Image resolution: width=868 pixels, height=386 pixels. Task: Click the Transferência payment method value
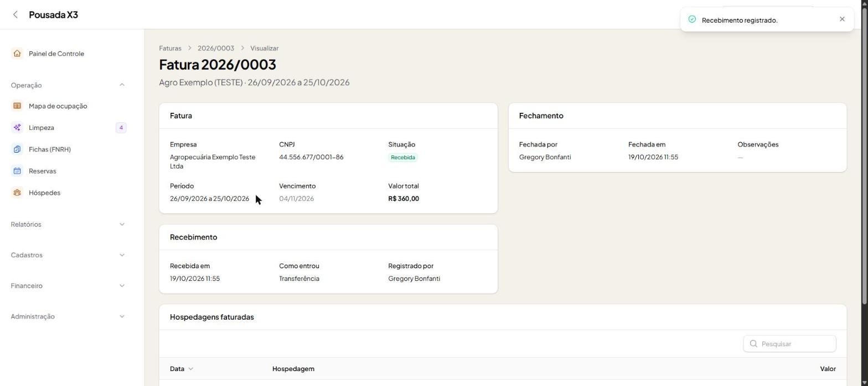coord(299,279)
